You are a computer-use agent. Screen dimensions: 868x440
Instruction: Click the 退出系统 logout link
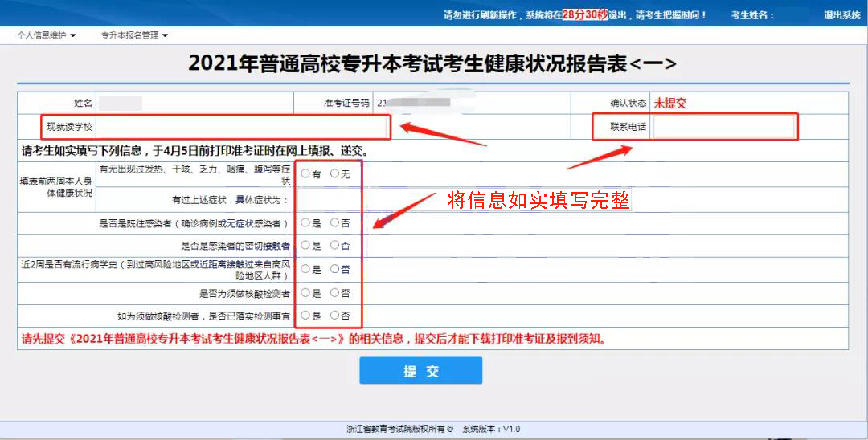tap(841, 15)
